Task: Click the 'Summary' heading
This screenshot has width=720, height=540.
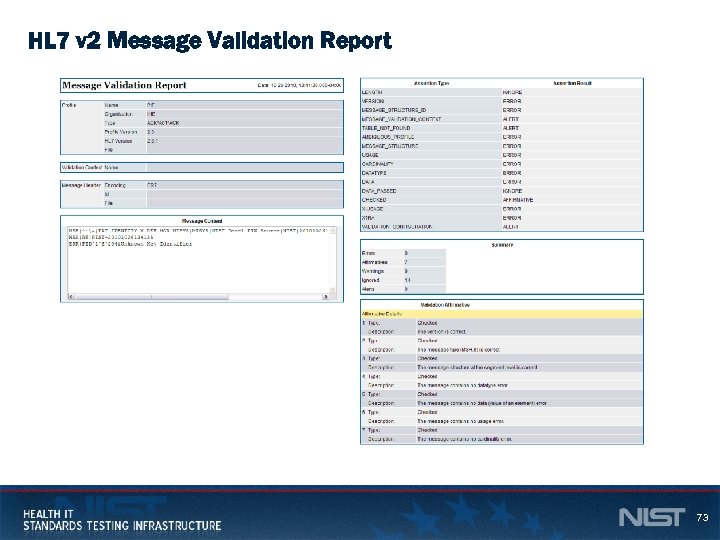Action: [502, 245]
